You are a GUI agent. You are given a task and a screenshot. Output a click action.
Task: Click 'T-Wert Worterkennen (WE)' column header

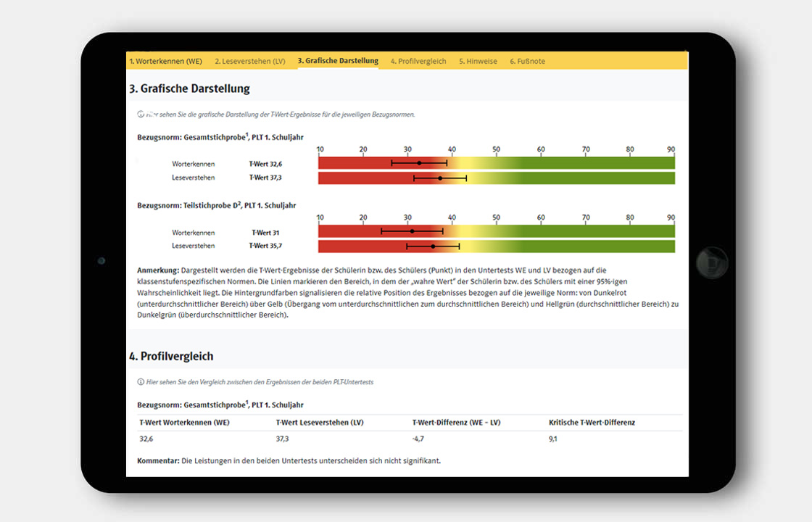(184, 422)
